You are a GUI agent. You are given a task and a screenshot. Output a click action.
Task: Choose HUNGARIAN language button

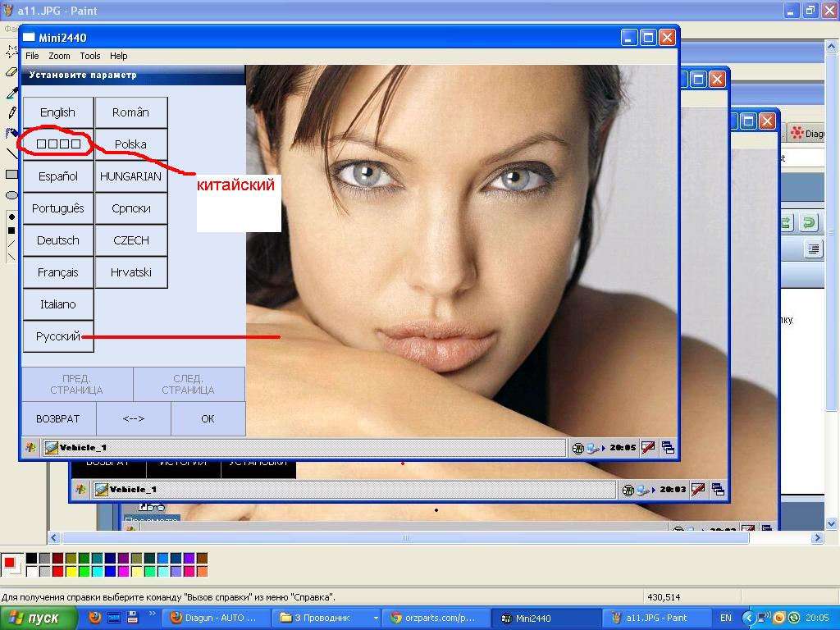pyautogui.click(x=131, y=176)
